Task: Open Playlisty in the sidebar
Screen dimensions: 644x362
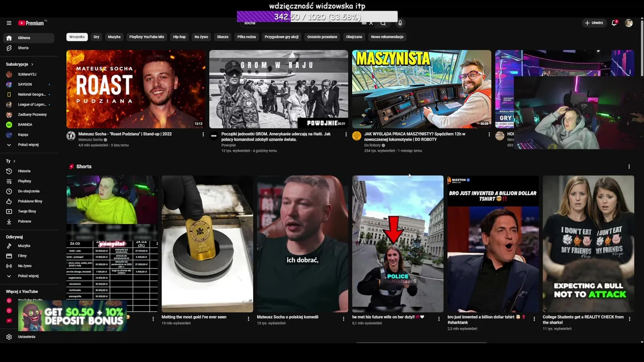Action: pos(29,181)
